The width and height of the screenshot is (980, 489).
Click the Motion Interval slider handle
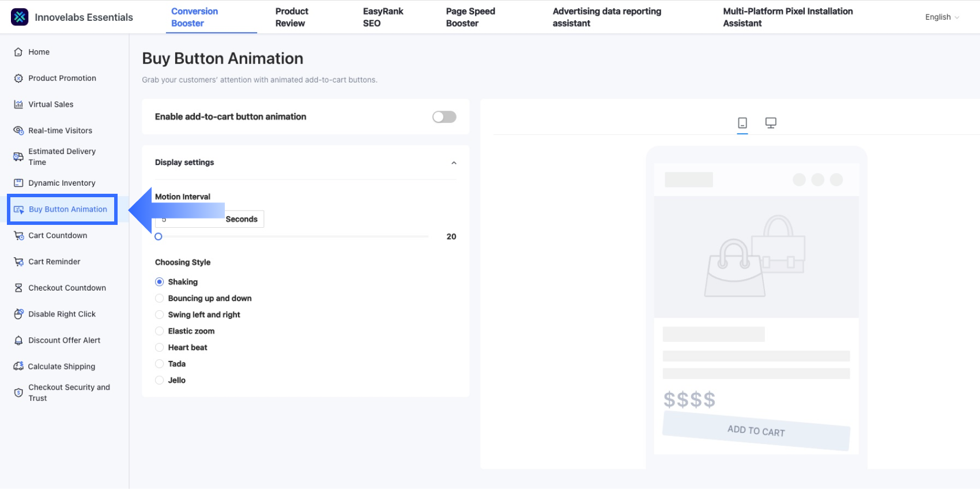click(159, 236)
